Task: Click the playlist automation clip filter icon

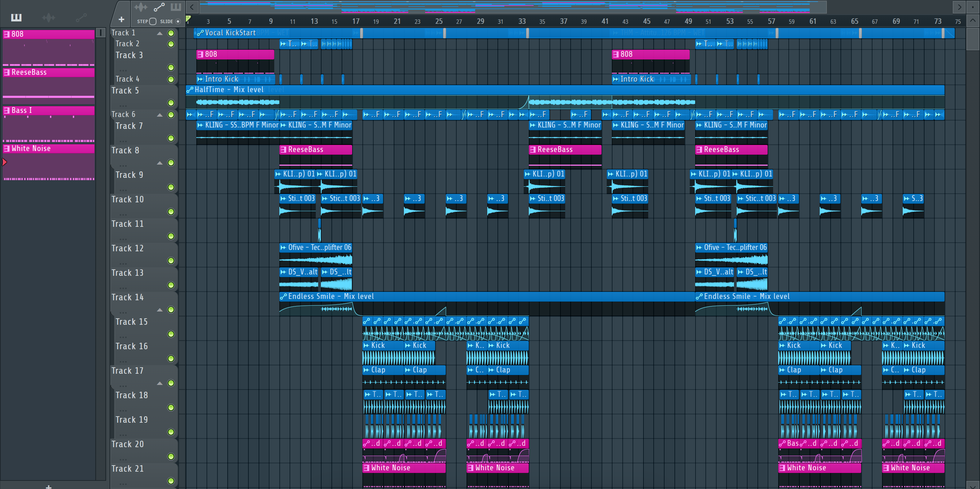Action: 159,7
